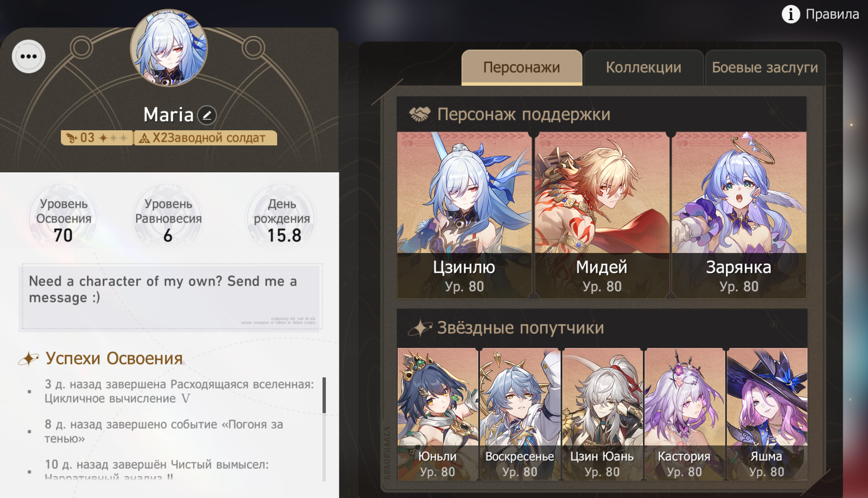Select the Персонажи tab
The image size is (868, 498).
[x=522, y=67]
